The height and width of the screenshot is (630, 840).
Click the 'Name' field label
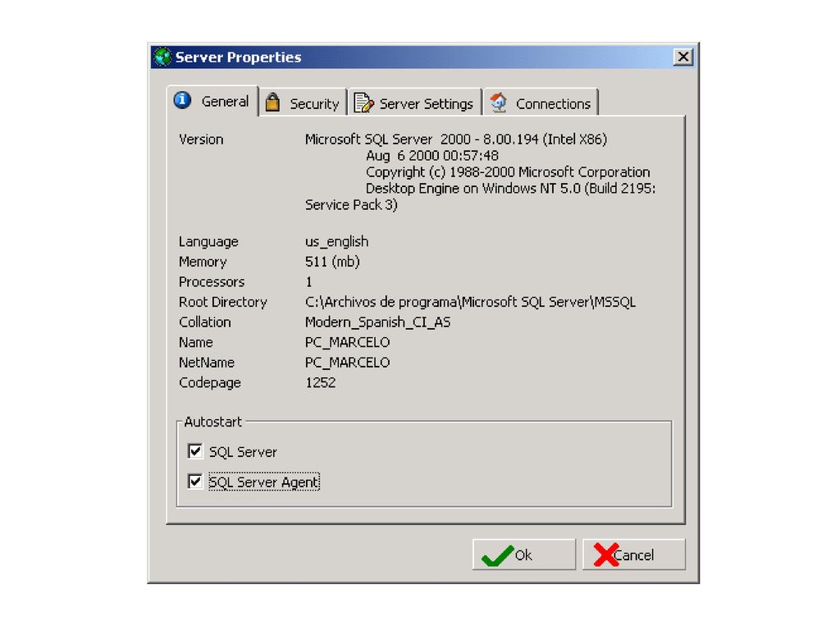point(195,342)
